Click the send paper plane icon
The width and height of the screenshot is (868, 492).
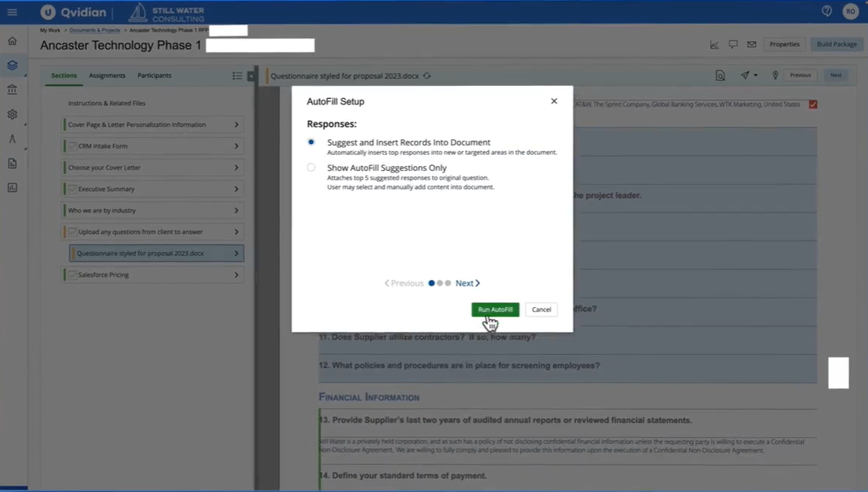point(744,75)
